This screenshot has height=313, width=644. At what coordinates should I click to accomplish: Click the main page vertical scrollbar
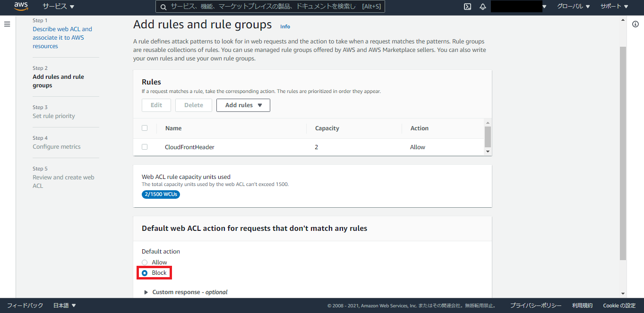(623, 153)
